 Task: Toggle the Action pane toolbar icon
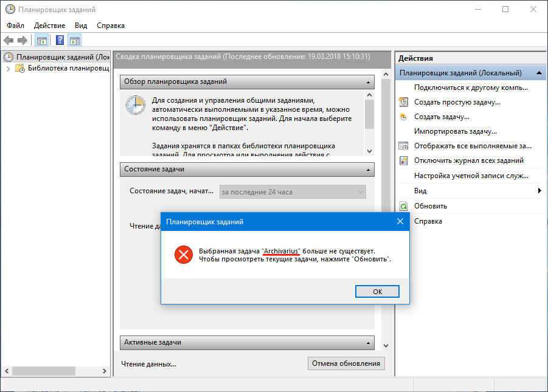(x=74, y=41)
